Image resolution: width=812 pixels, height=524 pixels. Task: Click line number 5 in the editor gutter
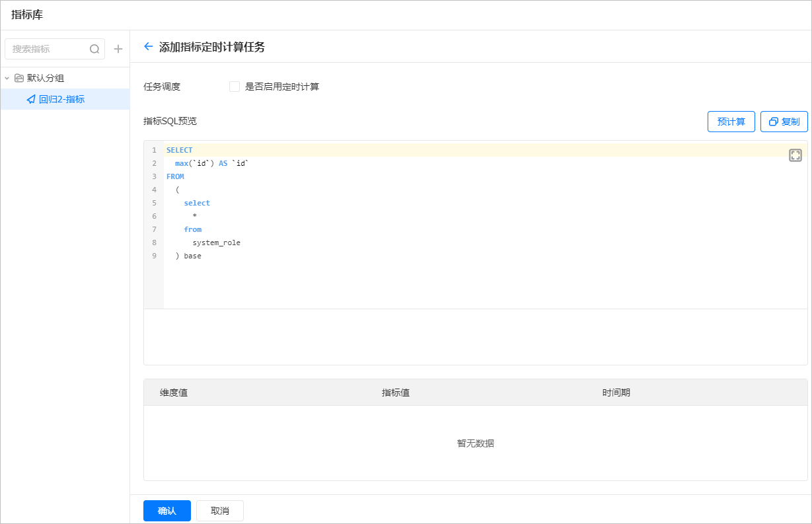[x=153, y=203]
